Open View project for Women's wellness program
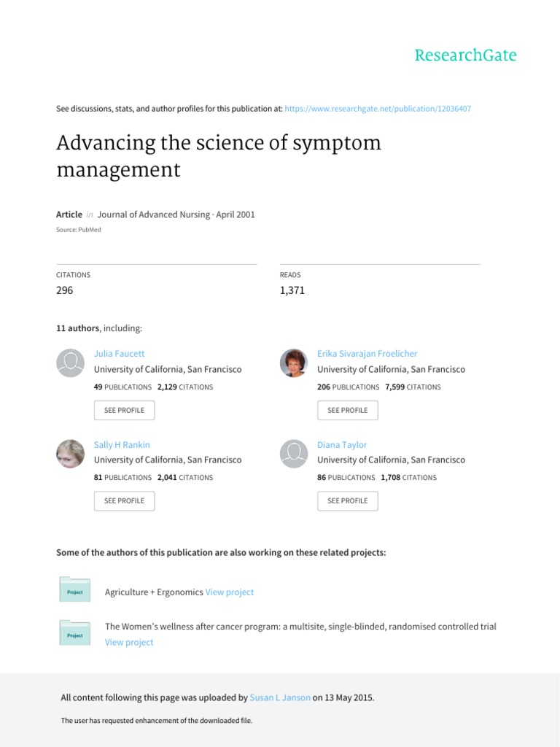Image resolution: width=560 pixels, height=747 pixels. pos(129,643)
